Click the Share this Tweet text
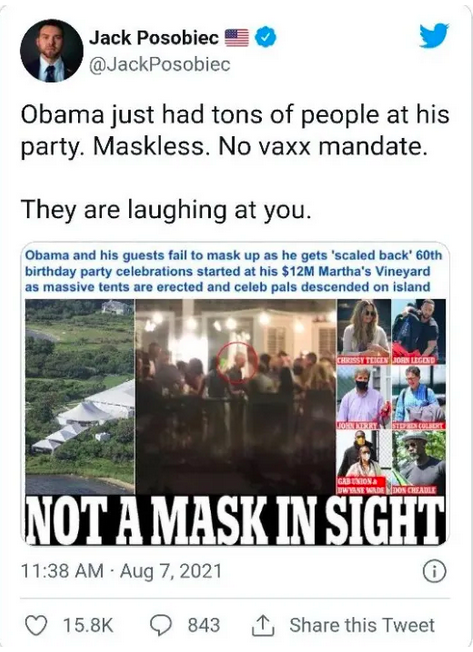473x652 pixels. (362, 625)
